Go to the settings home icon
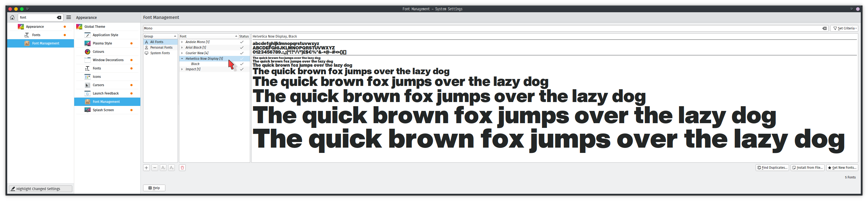 click(12, 18)
